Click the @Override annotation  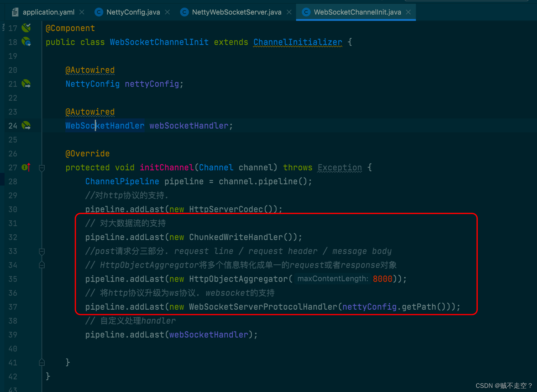(87, 154)
